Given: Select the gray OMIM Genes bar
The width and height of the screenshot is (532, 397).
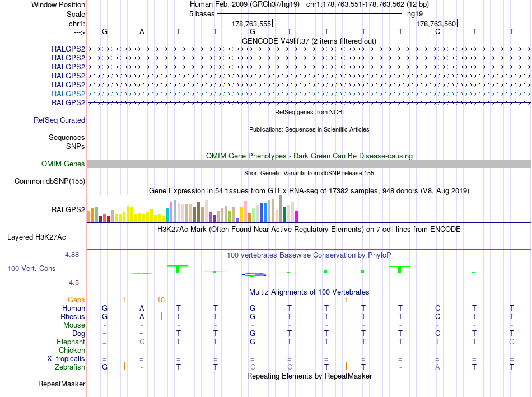Looking at the screenshot, I should click(309, 164).
